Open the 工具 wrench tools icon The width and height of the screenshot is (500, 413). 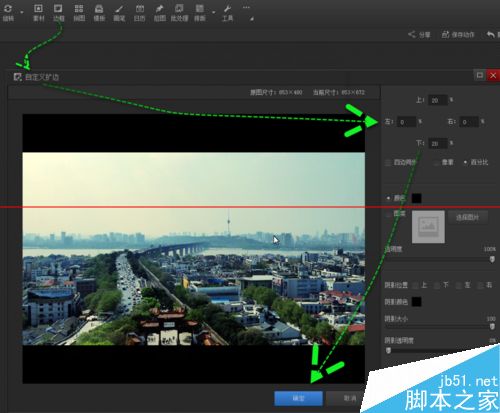[x=227, y=13]
